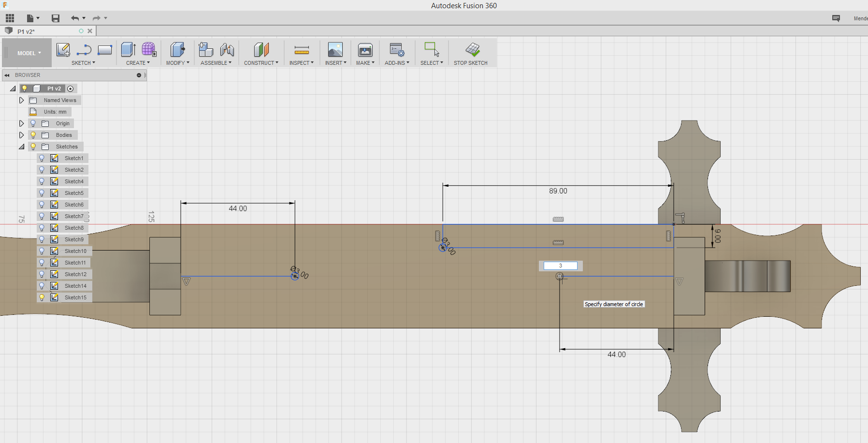Click the browser panel minus option icon
Viewport: 868px width, 443px height.
pyautogui.click(x=139, y=75)
